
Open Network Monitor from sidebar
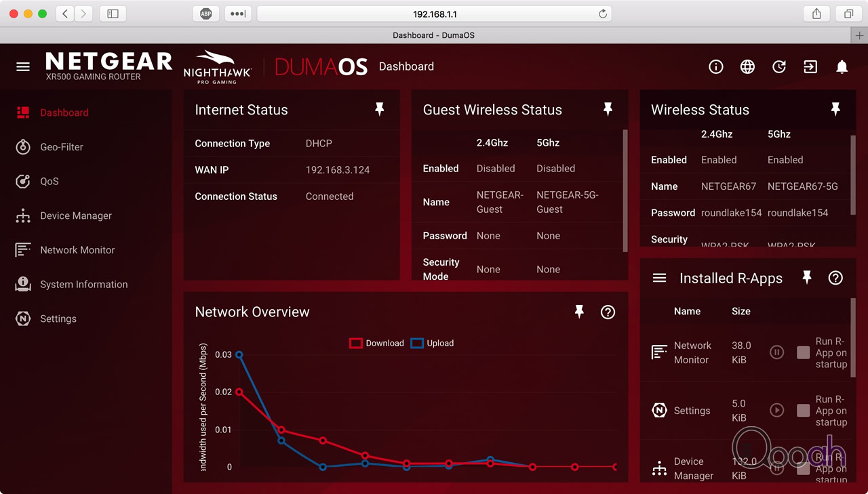tap(77, 250)
